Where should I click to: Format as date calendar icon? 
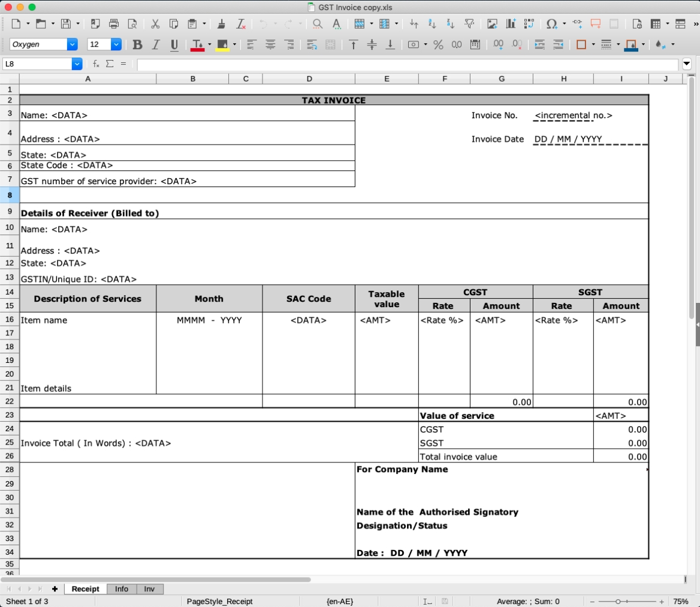click(475, 44)
